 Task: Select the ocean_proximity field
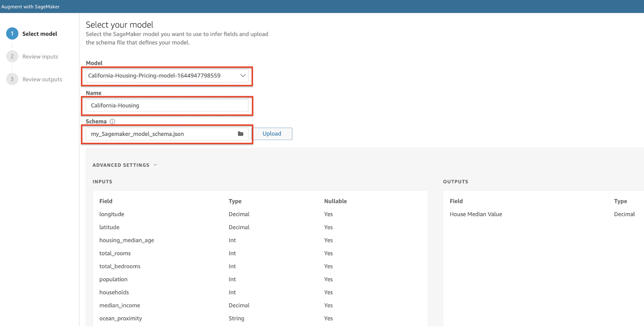121,318
